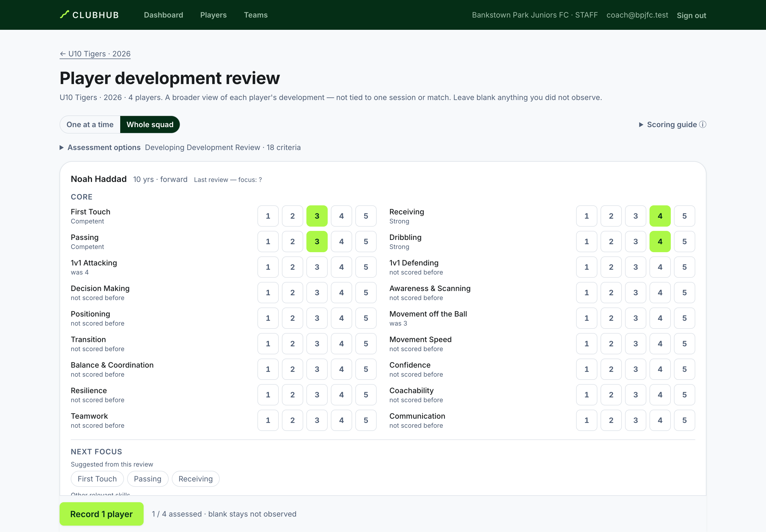Set First Touch score to 4
Viewport: 766px width, 532px height.
(341, 216)
